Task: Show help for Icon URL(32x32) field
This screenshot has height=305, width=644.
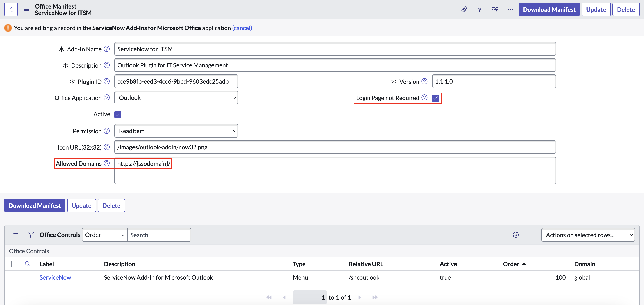Action: (107, 147)
